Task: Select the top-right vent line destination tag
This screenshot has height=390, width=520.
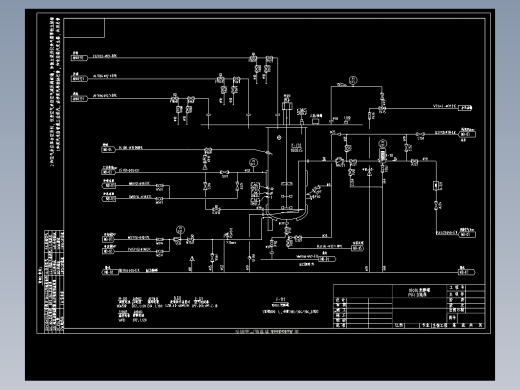Action: tap(465, 108)
